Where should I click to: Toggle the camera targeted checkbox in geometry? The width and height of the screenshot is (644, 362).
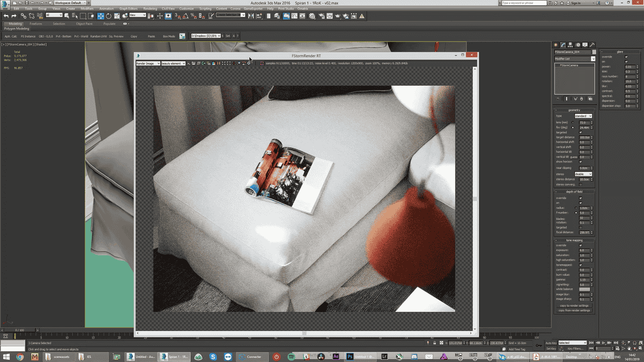(x=581, y=132)
